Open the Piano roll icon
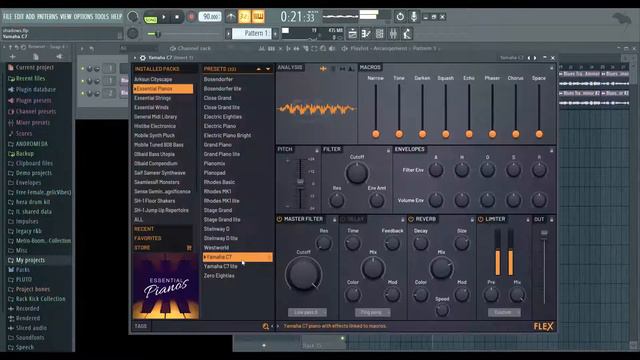 coord(366,34)
